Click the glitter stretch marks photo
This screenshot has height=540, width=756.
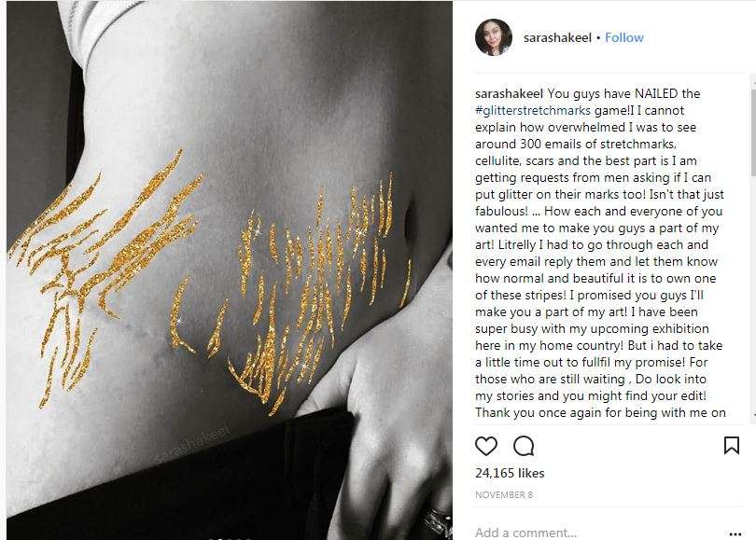tap(230, 270)
